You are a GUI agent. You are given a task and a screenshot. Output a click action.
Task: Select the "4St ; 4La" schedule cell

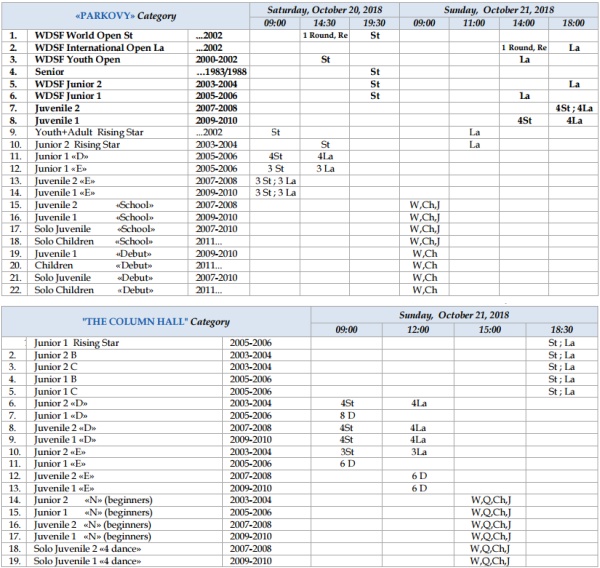click(574, 107)
